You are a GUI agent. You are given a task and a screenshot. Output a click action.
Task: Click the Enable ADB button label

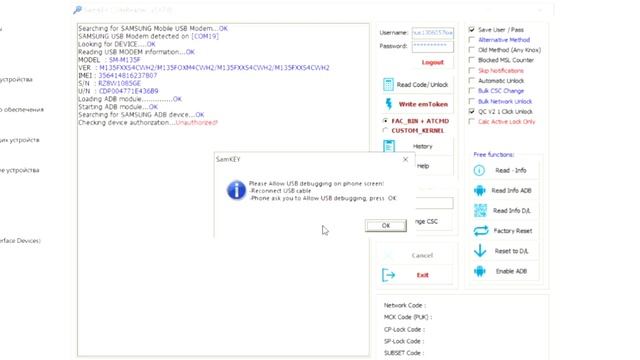click(511, 271)
